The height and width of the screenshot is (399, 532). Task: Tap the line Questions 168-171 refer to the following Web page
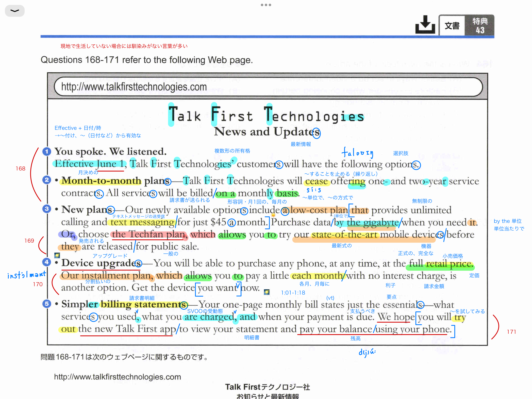point(147,60)
